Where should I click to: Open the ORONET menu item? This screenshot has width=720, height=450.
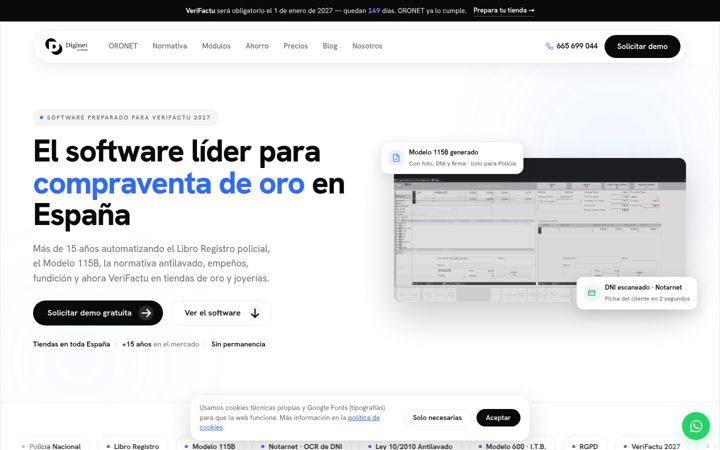pos(123,46)
